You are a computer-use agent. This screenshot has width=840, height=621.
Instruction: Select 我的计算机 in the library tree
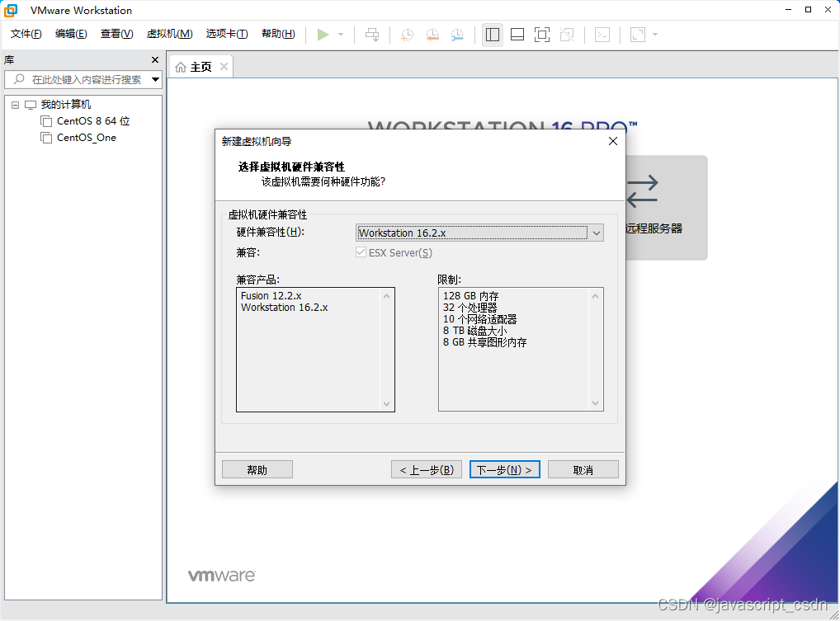pyautogui.click(x=66, y=105)
